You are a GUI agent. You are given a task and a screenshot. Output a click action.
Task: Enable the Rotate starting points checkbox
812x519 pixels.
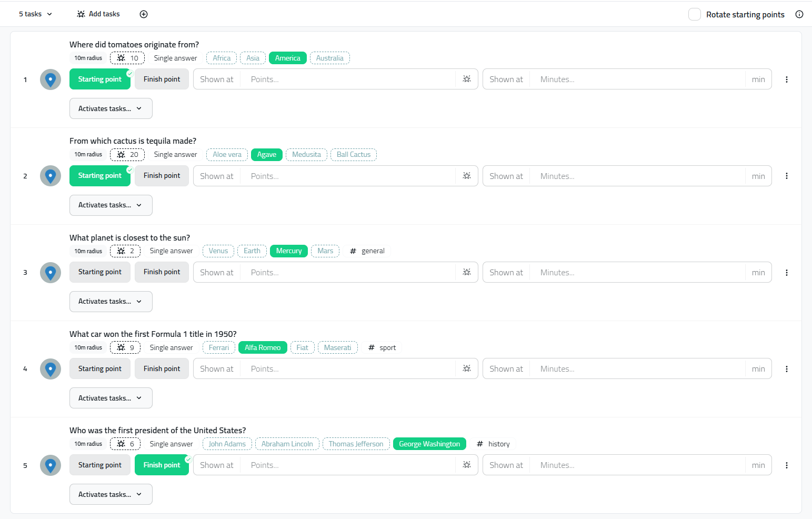coord(694,14)
